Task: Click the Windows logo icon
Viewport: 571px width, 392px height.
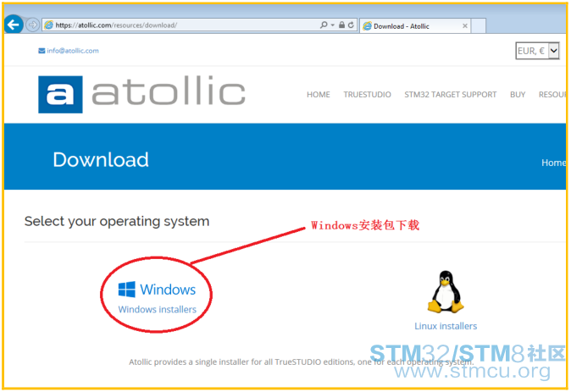Action: point(127,290)
